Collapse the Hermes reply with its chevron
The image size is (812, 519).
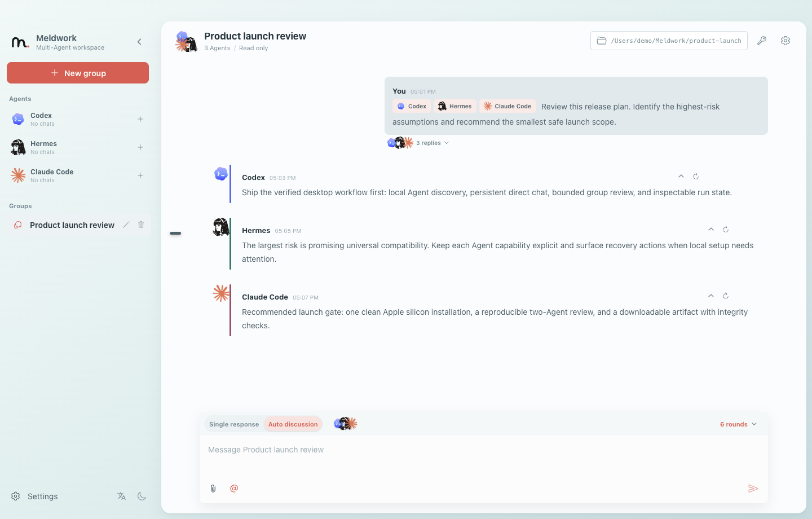(x=711, y=230)
